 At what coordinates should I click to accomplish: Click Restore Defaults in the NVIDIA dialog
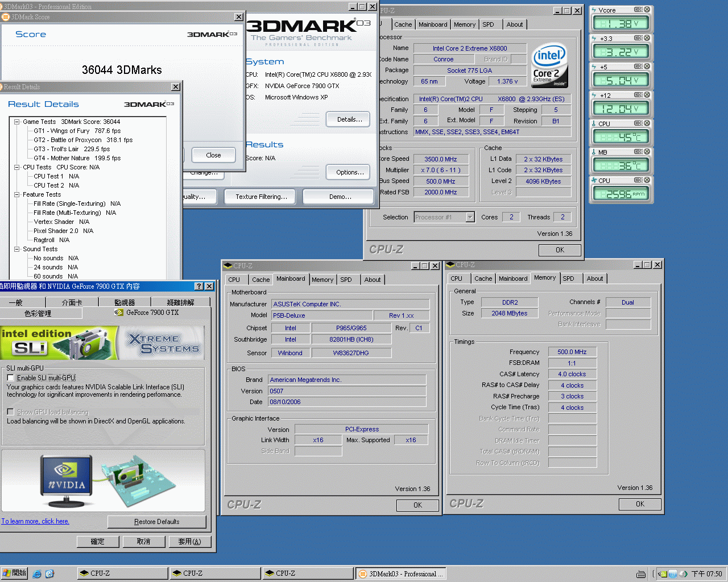click(x=156, y=522)
